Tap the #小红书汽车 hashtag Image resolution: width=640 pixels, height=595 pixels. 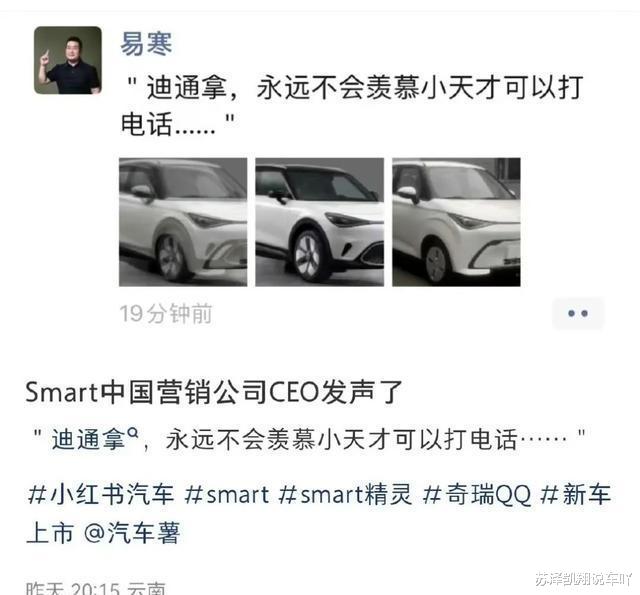(x=101, y=494)
